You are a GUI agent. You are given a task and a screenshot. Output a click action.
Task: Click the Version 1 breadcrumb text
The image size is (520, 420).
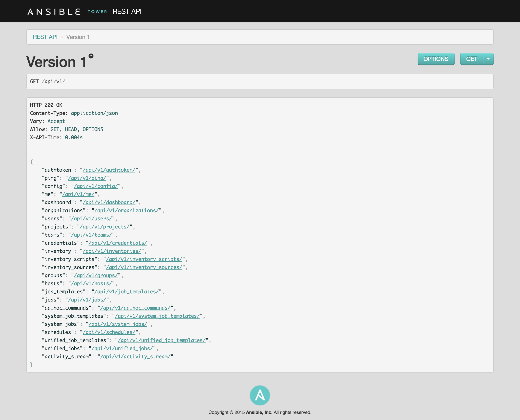coord(78,37)
